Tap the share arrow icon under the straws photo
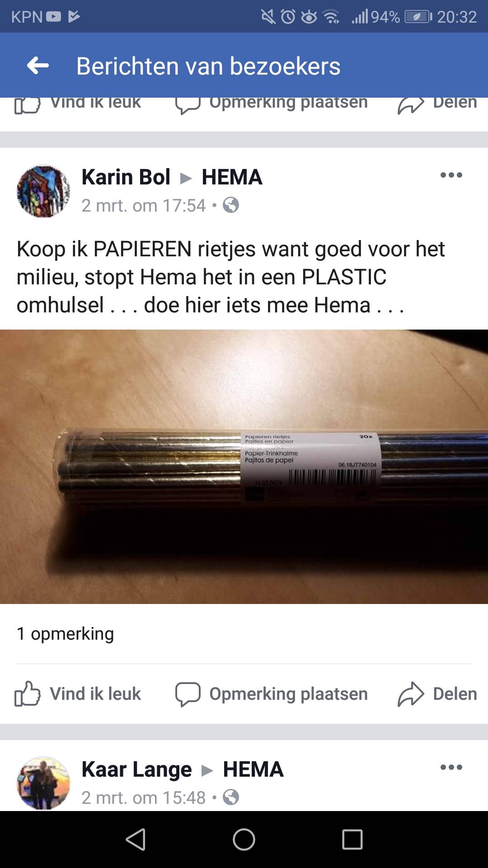 [411, 694]
